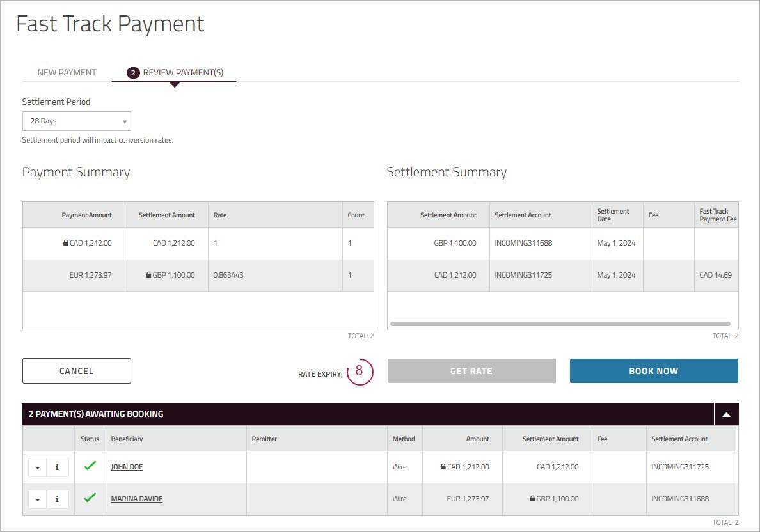Image resolution: width=760 pixels, height=532 pixels.
Task: Click INCOMING311725 in John Doe row
Action: tap(680, 467)
